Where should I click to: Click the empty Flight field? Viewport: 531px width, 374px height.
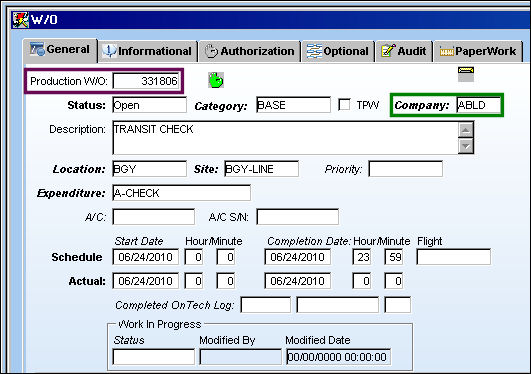click(x=453, y=257)
